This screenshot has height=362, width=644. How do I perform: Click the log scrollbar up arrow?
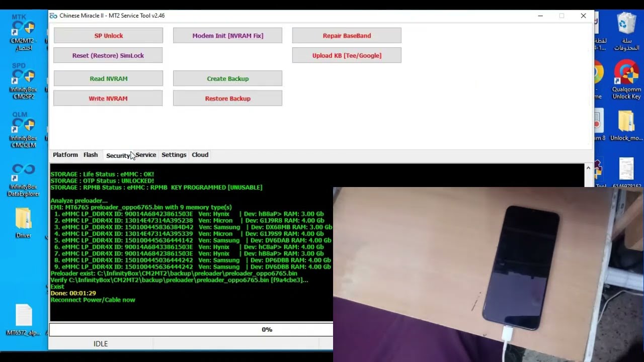(x=588, y=168)
